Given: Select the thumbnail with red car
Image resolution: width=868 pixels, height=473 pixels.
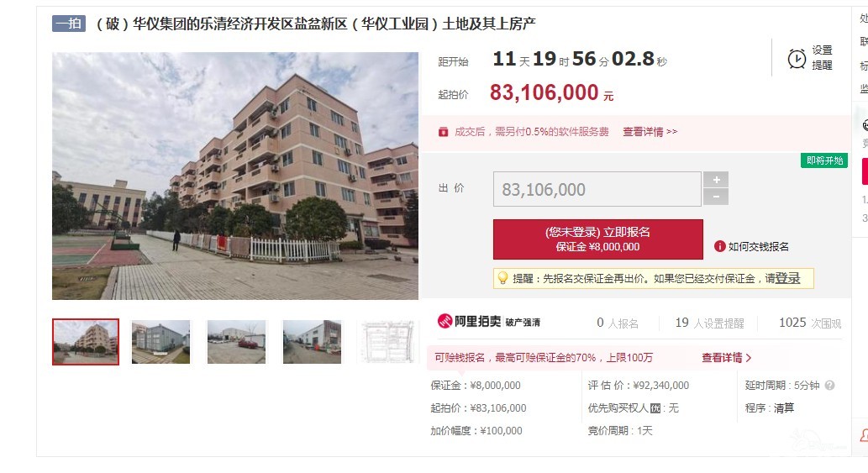Looking at the screenshot, I should [x=236, y=342].
